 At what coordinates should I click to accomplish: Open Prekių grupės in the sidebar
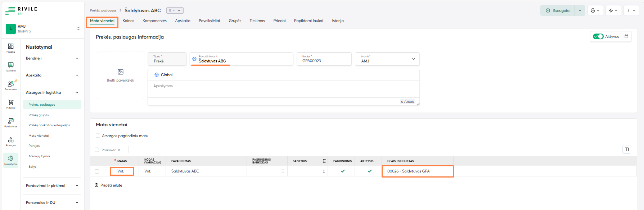click(39, 115)
